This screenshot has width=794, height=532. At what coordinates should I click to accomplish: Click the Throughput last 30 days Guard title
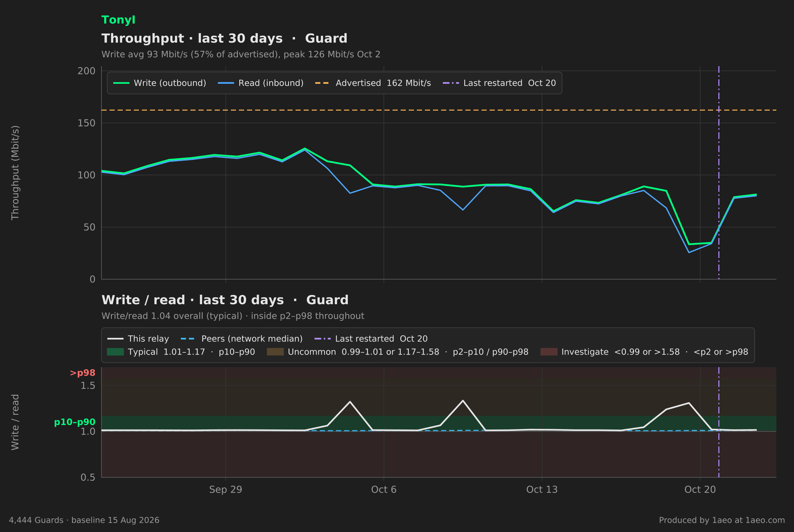click(224, 39)
